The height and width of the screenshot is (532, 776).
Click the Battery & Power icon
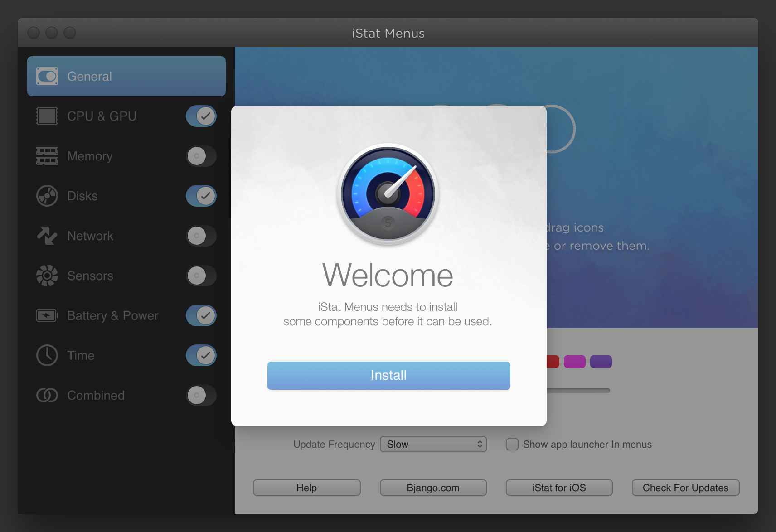(47, 315)
